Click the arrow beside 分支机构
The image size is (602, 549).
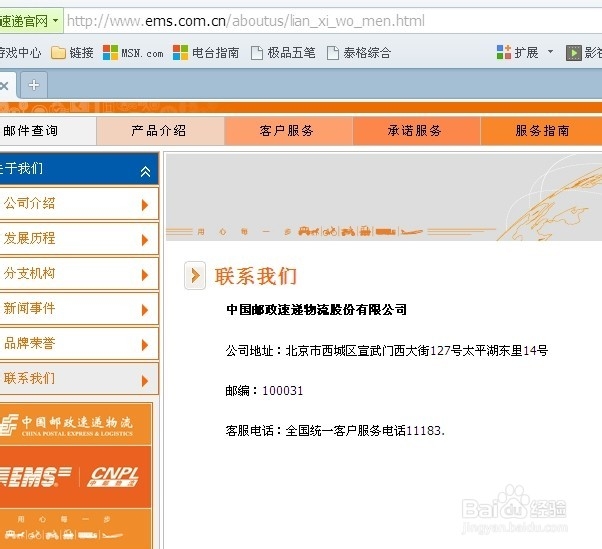click(145, 275)
